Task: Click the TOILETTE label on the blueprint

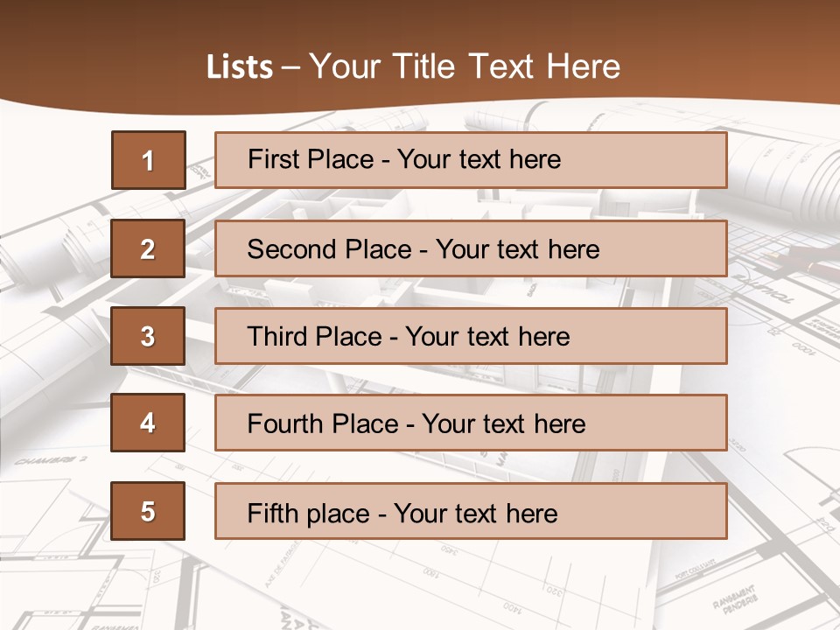Action: pos(765,289)
